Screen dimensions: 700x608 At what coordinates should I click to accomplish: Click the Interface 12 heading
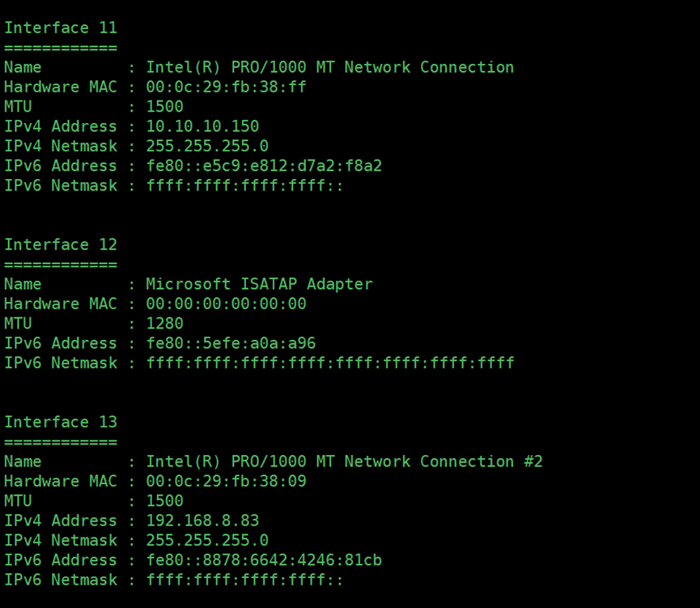point(61,244)
